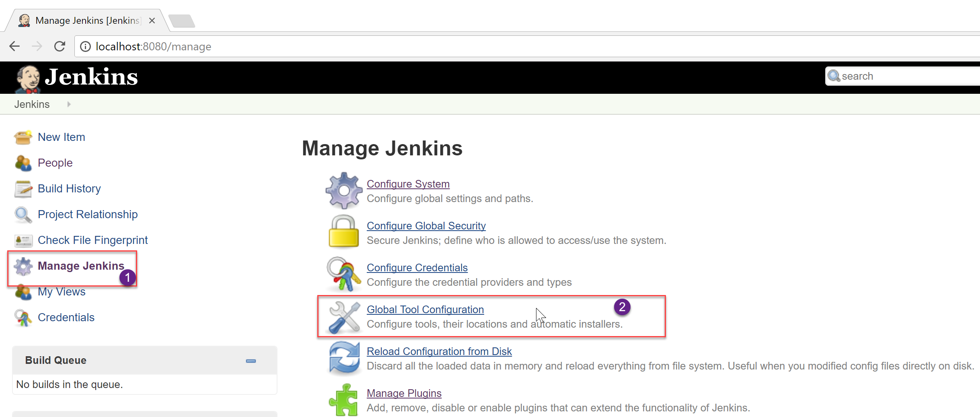Viewport: 980px width, 417px height.
Task: Click the Manage Jenkins gear icon in sidebar
Action: [23, 266]
